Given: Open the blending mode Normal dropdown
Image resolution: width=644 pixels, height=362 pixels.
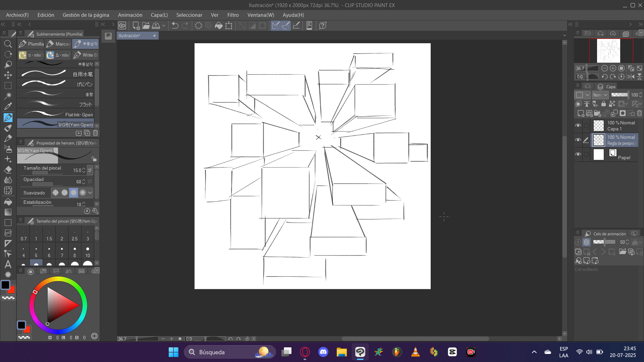Looking at the screenshot, I should click(600, 95).
